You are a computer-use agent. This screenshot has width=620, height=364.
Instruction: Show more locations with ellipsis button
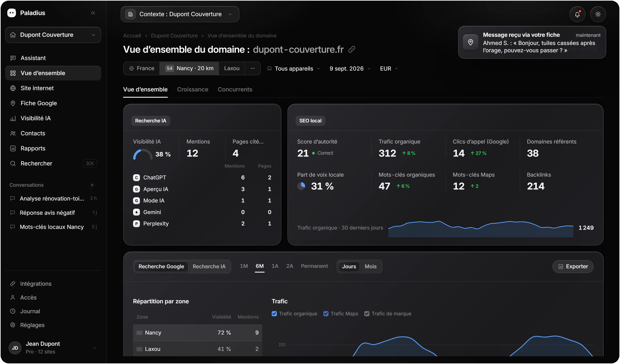[253, 68]
